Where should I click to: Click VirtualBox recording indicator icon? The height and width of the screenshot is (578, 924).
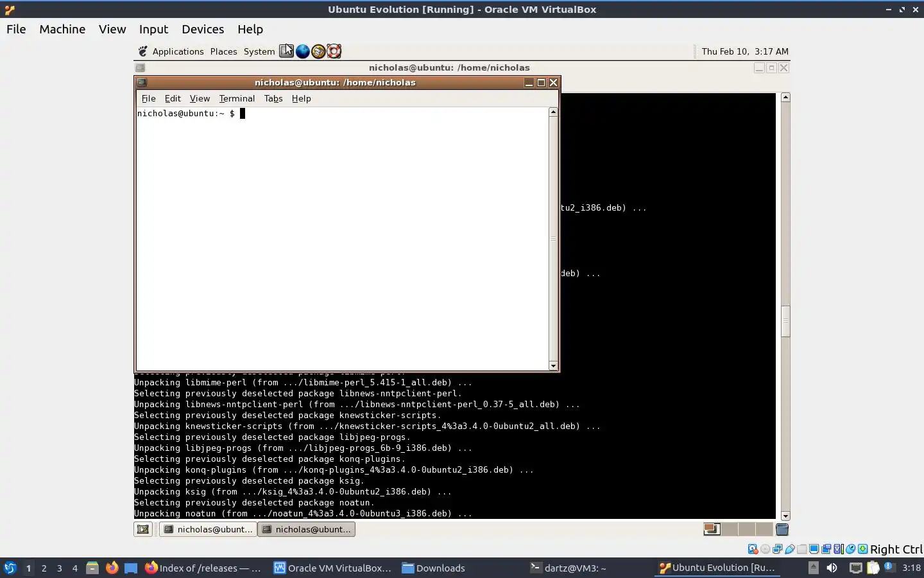(826, 549)
